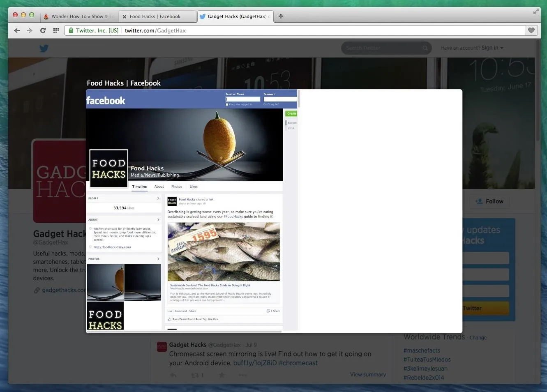Open the About tab on Facebook page

pos(159,187)
